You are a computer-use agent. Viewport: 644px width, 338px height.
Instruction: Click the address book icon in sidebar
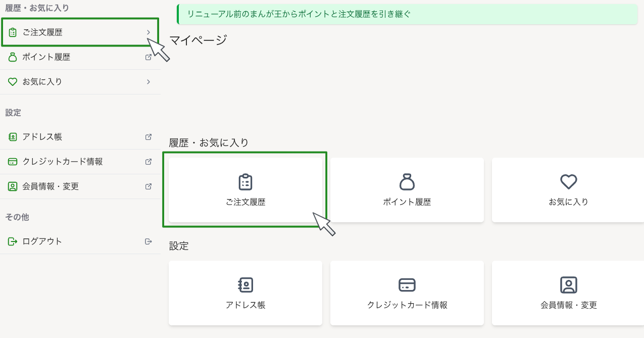click(13, 137)
